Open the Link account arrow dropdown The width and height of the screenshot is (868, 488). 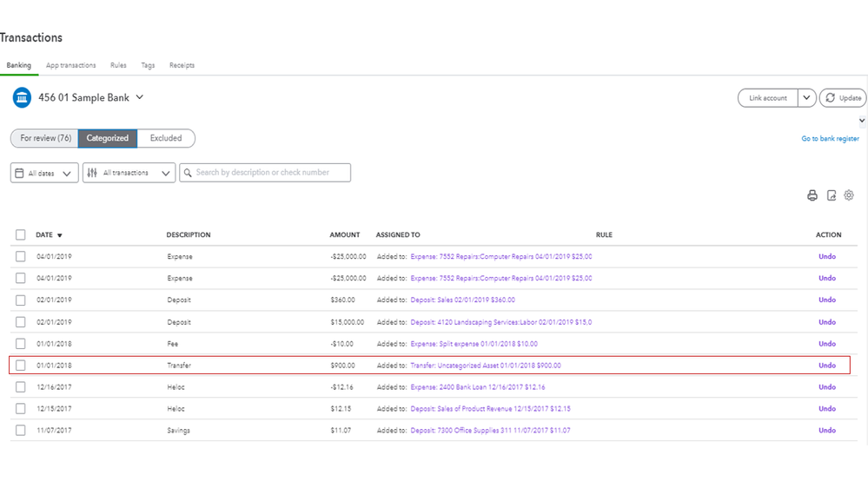pyautogui.click(x=807, y=98)
